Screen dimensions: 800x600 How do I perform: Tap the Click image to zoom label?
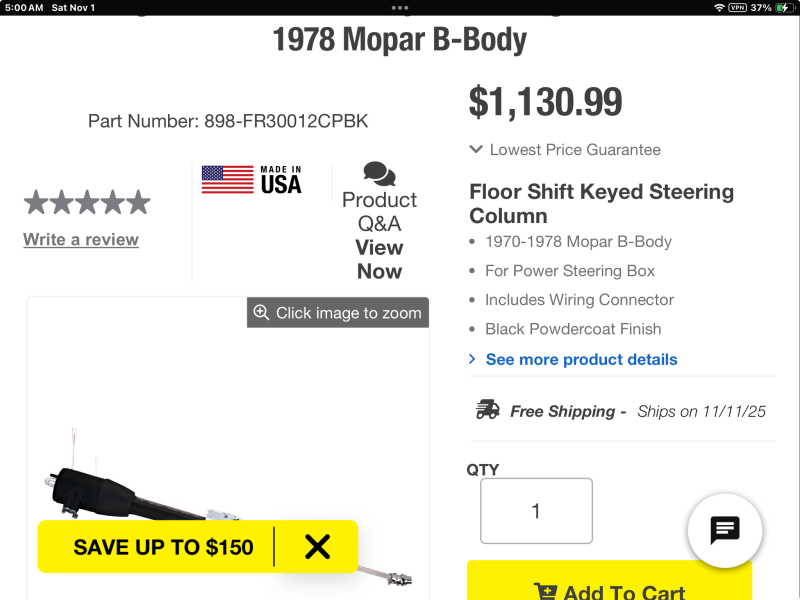pos(348,313)
